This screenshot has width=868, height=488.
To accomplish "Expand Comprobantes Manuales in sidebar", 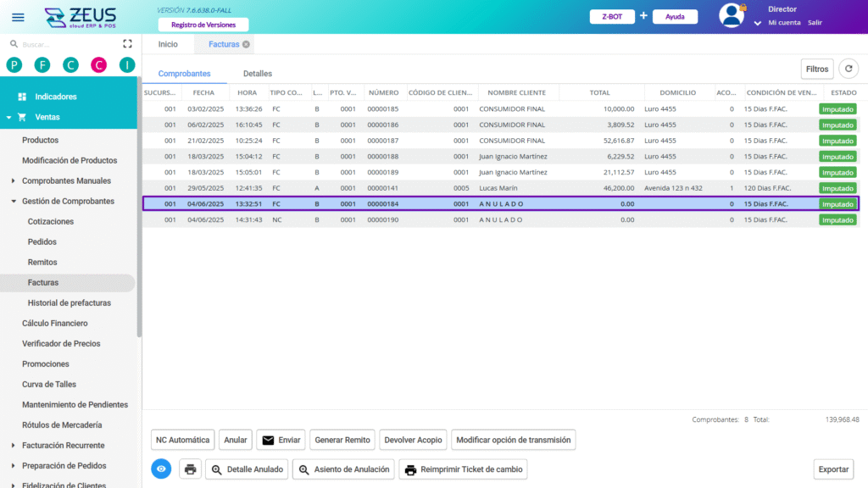I will (x=14, y=181).
